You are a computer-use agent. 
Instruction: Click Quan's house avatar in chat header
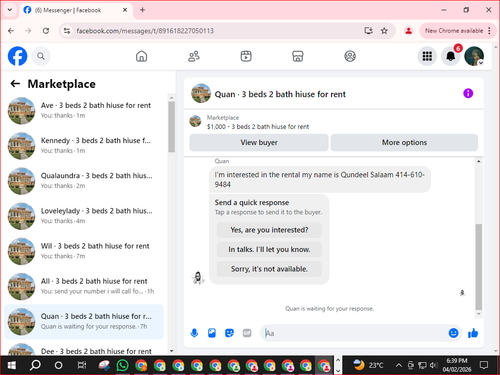pos(201,93)
